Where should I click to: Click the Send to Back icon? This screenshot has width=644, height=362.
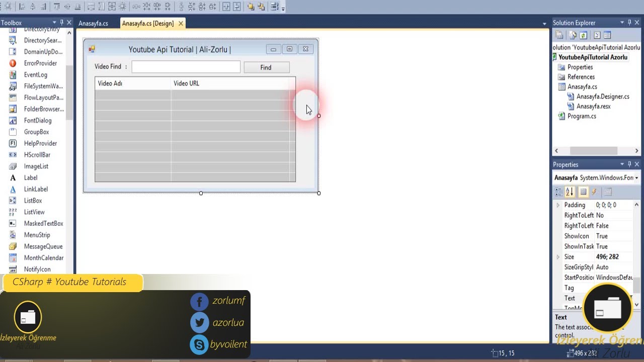pyautogui.click(x=261, y=7)
